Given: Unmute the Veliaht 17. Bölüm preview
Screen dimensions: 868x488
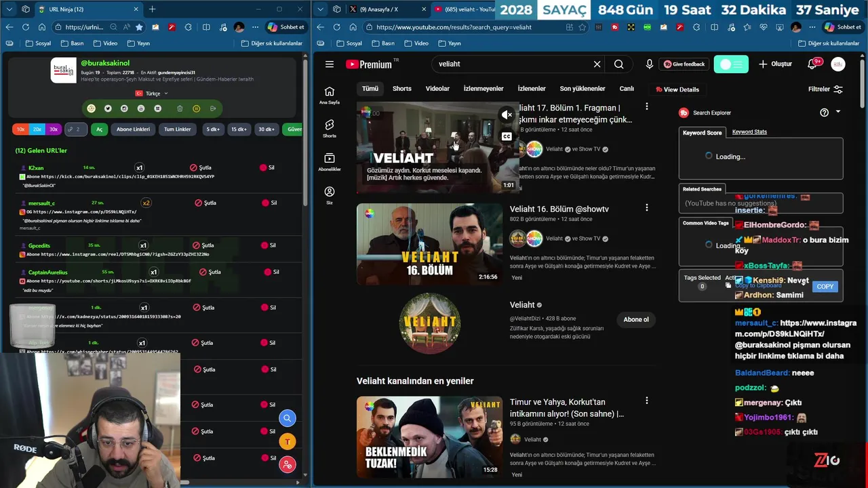Looking at the screenshot, I should pyautogui.click(x=507, y=115).
